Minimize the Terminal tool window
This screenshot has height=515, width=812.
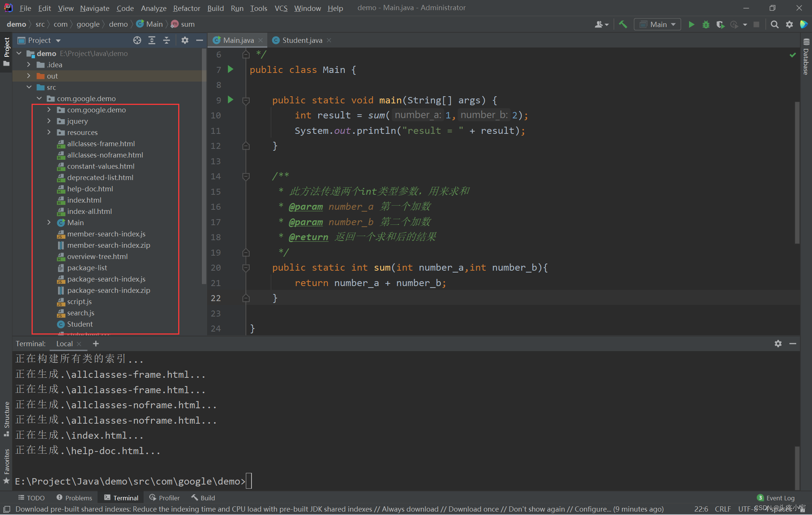coord(793,344)
